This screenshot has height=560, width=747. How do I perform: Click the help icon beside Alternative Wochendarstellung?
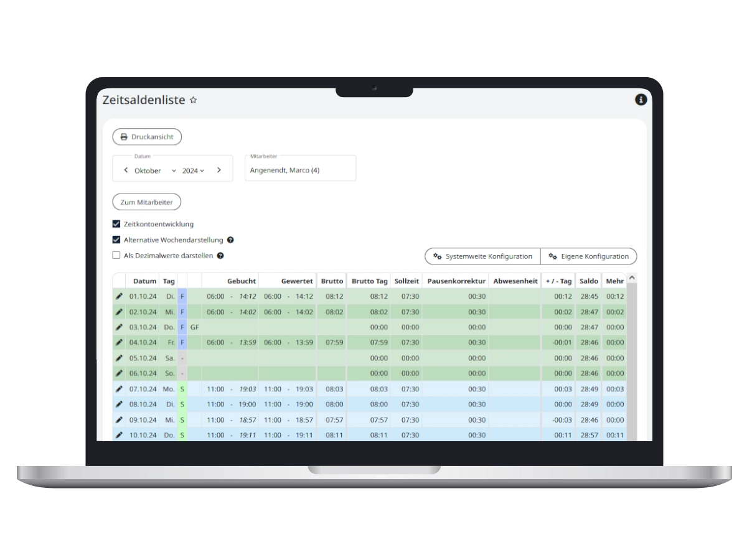point(230,240)
